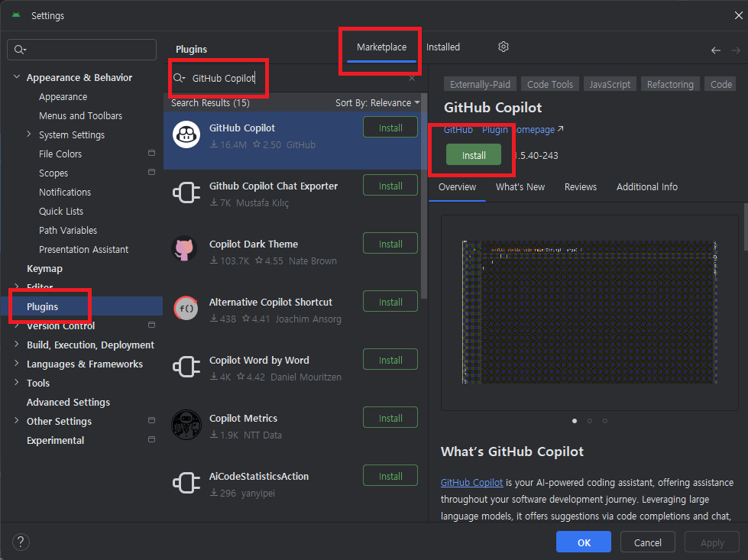Select Keymap in the settings tree
Image resolution: width=748 pixels, height=560 pixels.
pyautogui.click(x=44, y=269)
